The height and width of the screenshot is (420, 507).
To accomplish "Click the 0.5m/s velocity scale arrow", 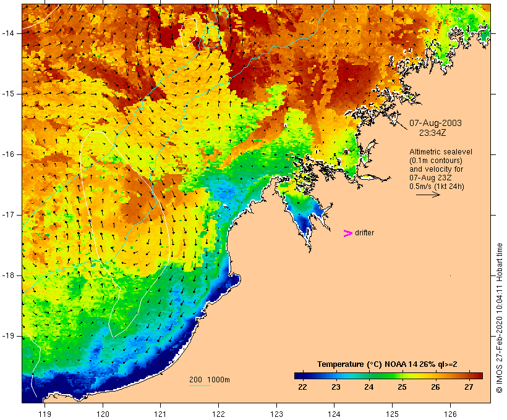I will (x=428, y=195).
